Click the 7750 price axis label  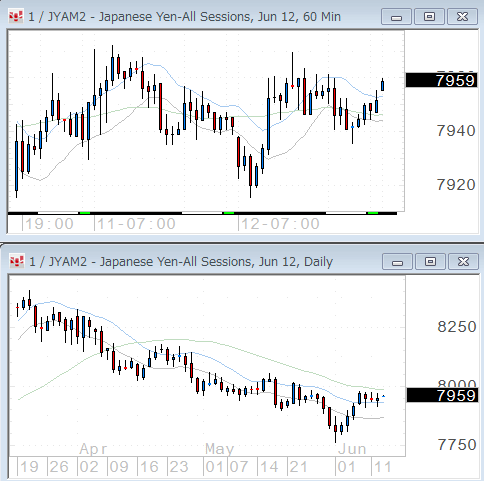click(457, 445)
